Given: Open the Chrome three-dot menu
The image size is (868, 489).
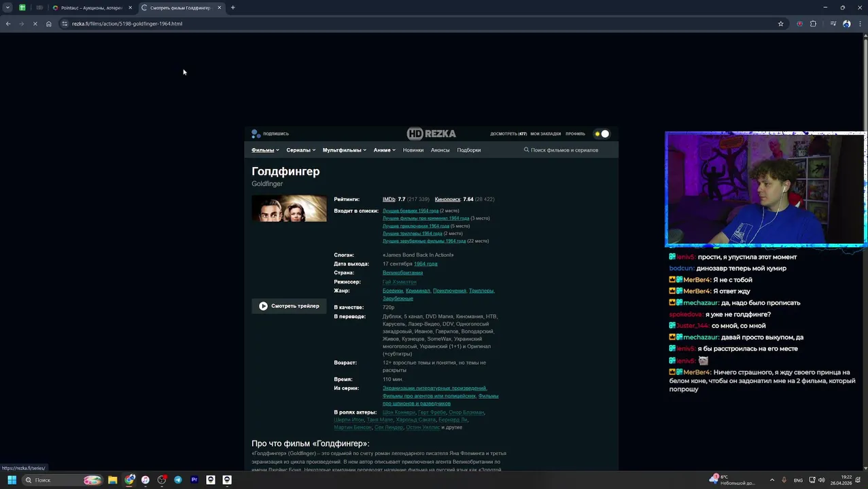Looking at the screenshot, I should pos(859,24).
